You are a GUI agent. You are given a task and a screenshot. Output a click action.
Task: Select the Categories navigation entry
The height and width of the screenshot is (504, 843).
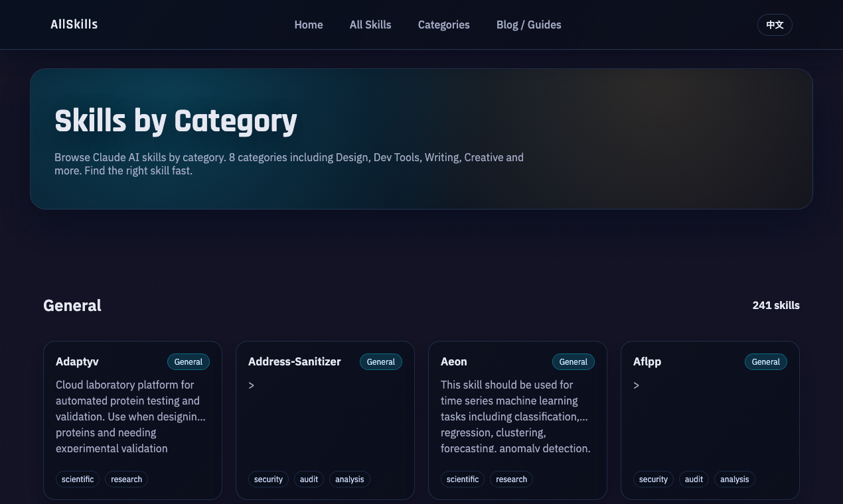click(x=443, y=25)
